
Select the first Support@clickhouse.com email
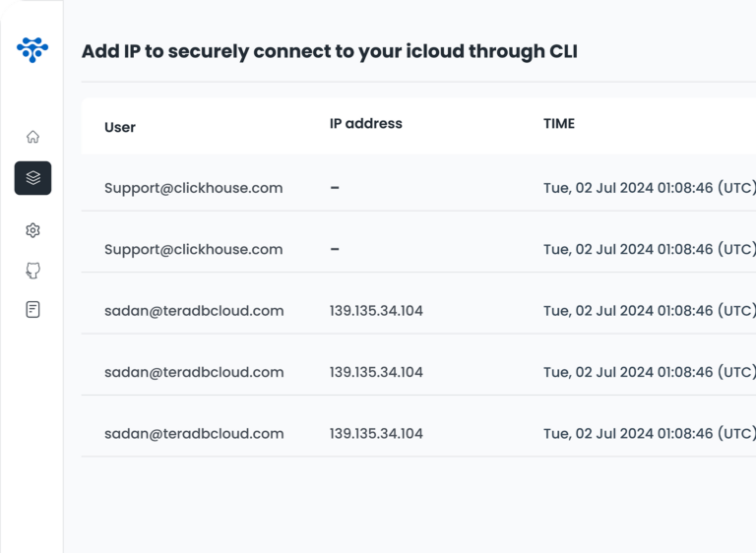click(193, 188)
